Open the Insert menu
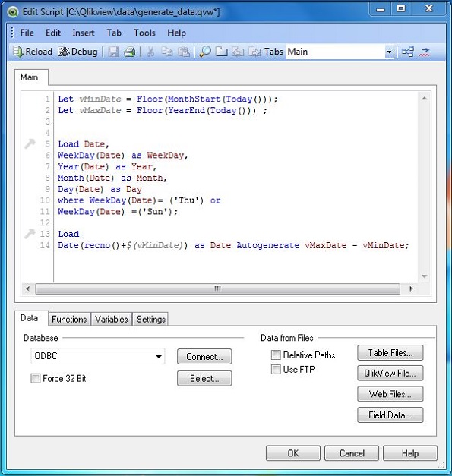This screenshot has height=476, width=452. 84,33
